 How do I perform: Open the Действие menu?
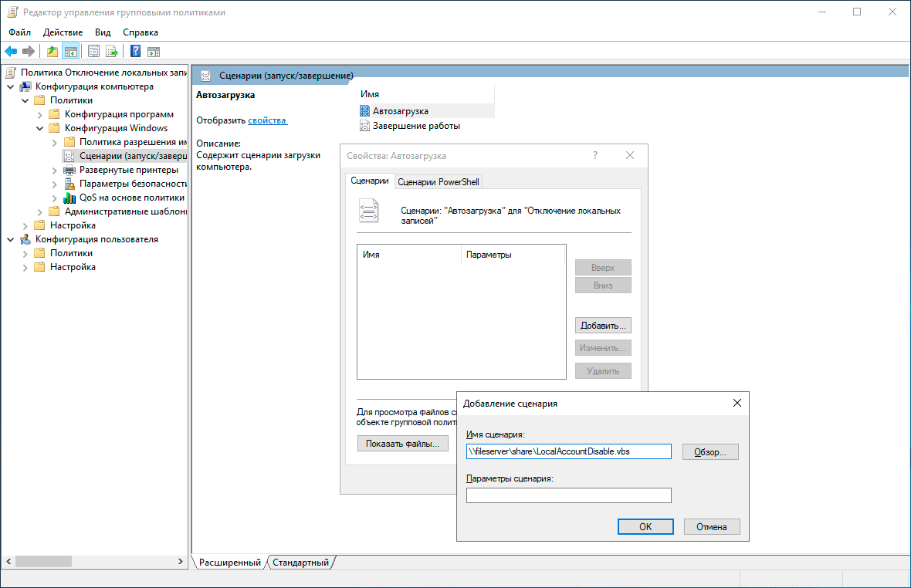tap(63, 32)
